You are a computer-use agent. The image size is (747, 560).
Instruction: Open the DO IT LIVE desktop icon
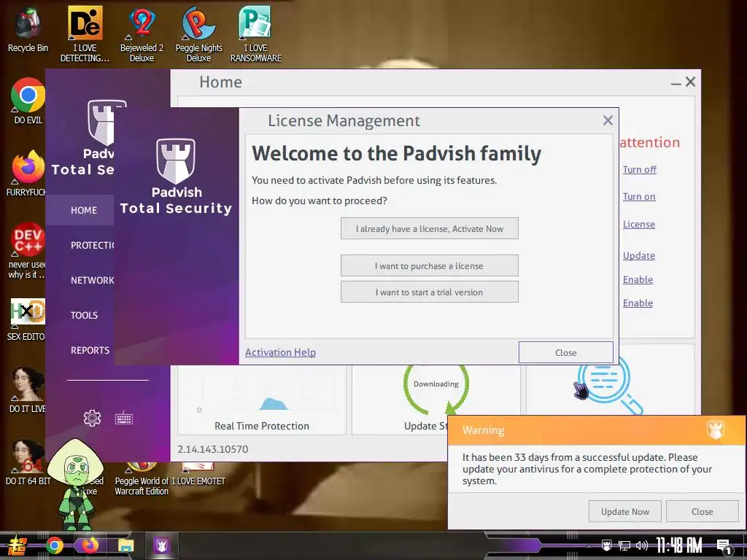click(28, 389)
